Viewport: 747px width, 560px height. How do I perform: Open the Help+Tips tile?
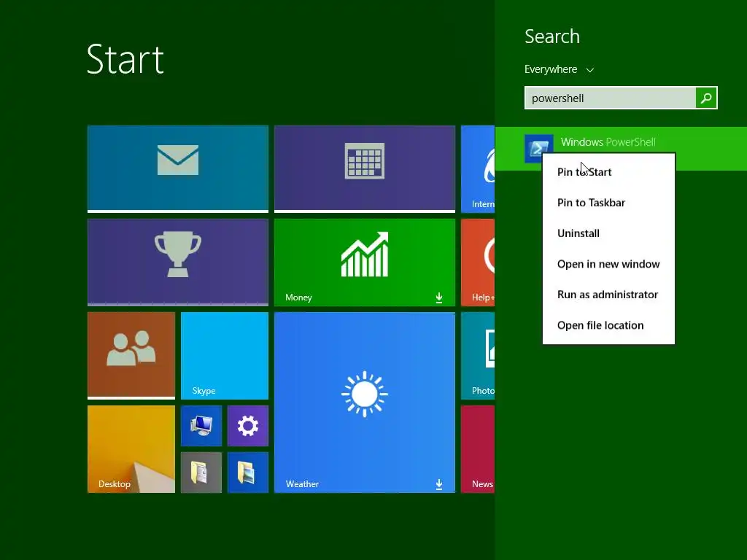point(478,262)
